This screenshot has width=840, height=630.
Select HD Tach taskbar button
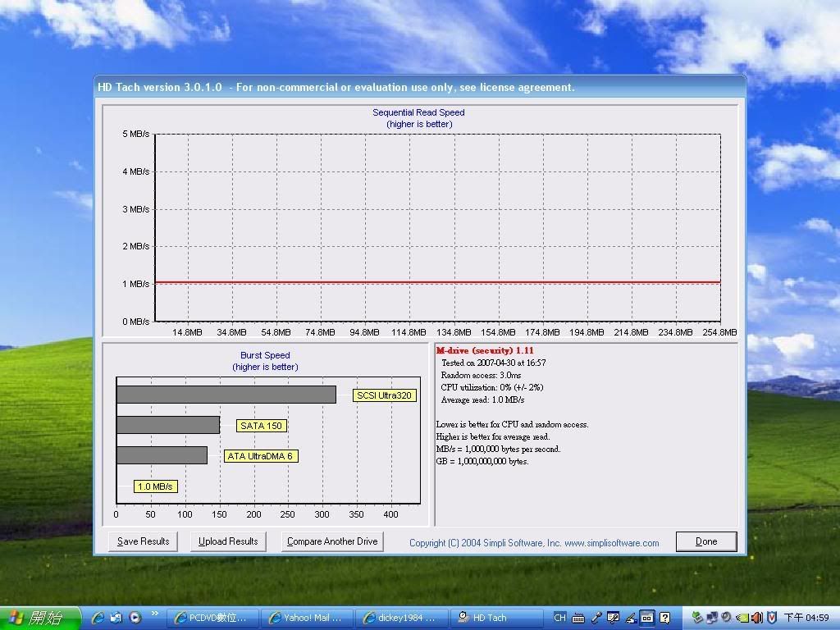tap(492, 618)
